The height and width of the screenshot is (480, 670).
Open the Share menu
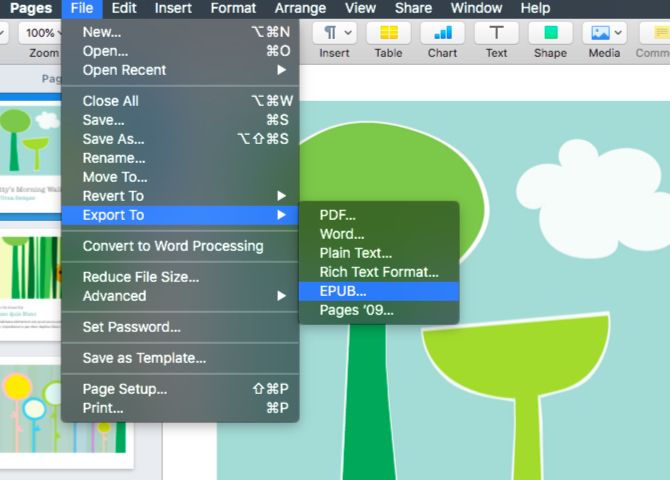413,8
